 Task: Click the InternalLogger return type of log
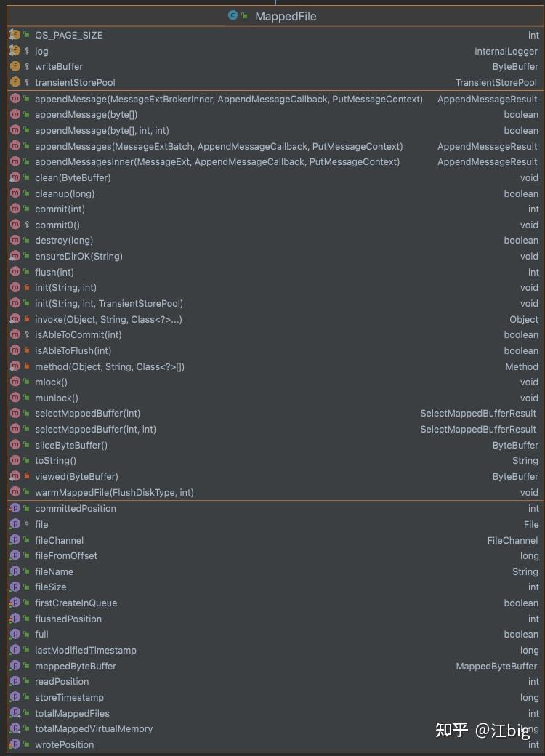tap(506, 51)
